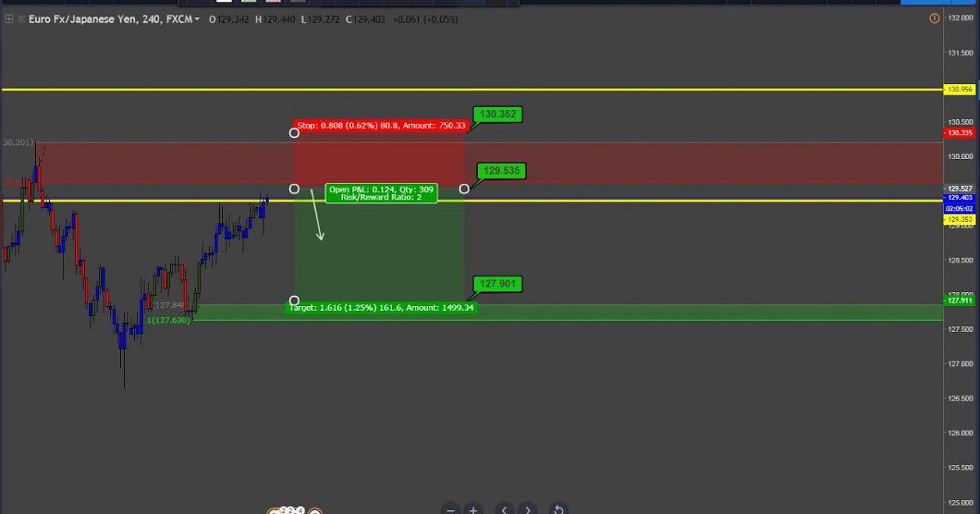
Task: Click the 130.352 price tag
Action: [x=497, y=114]
